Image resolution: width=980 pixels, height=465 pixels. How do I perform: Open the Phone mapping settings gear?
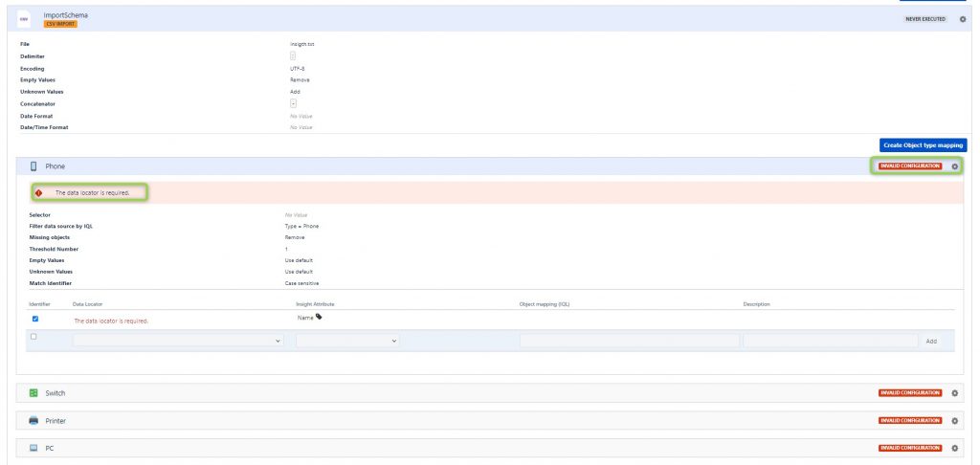(x=954, y=166)
